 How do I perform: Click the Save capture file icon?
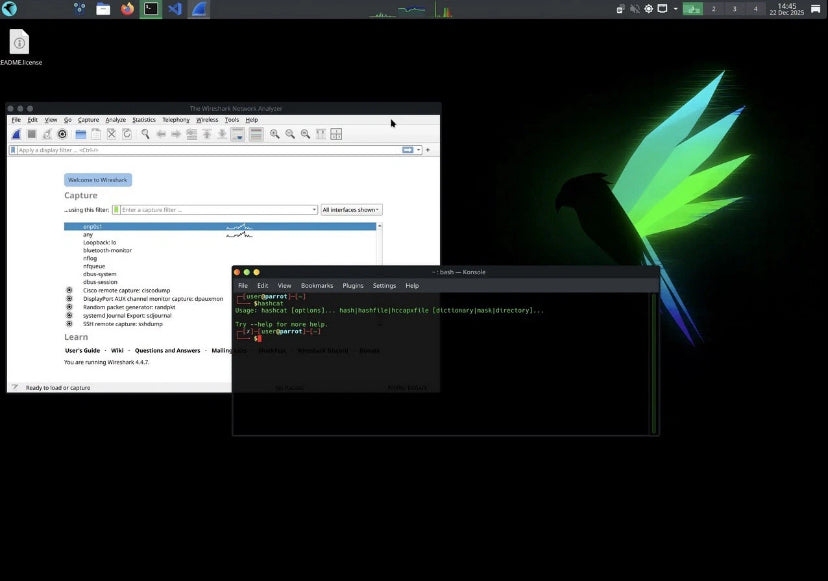pyautogui.click(x=96, y=134)
